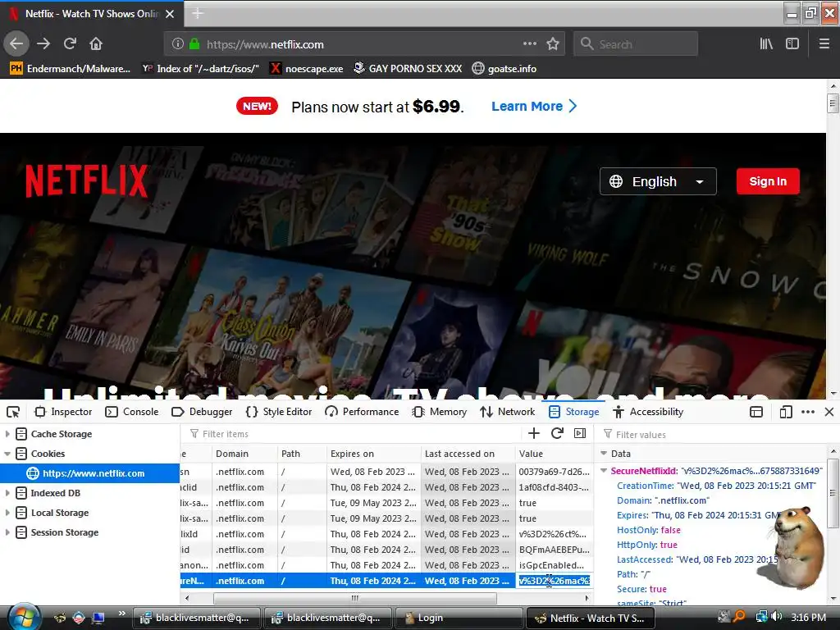Reload the Netflix page

point(70,44)
